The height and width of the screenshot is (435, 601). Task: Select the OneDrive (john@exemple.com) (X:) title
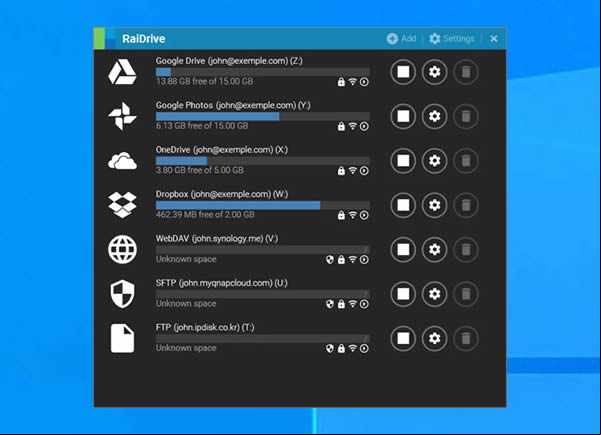(222, 150)
